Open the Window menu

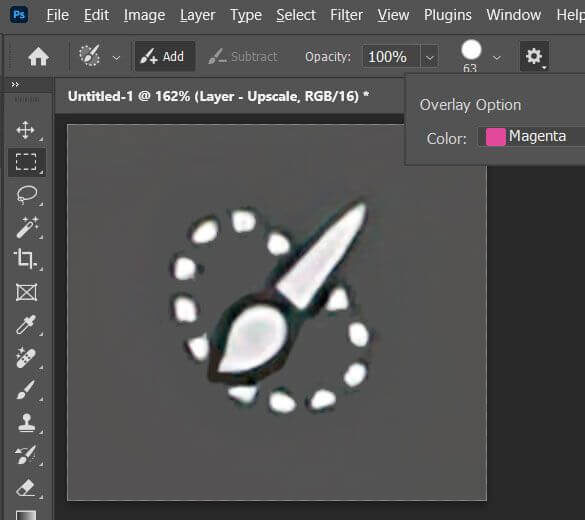tap(514, 15)
